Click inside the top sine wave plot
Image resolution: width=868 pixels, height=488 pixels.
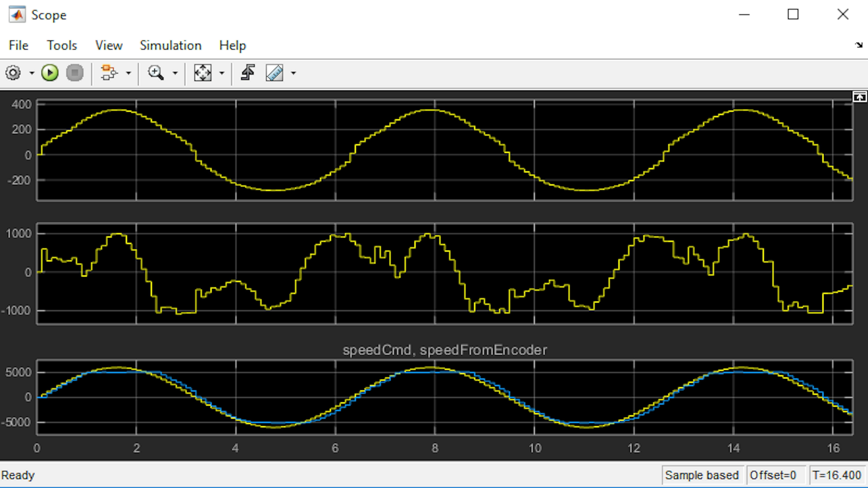(x=445, y=150)
